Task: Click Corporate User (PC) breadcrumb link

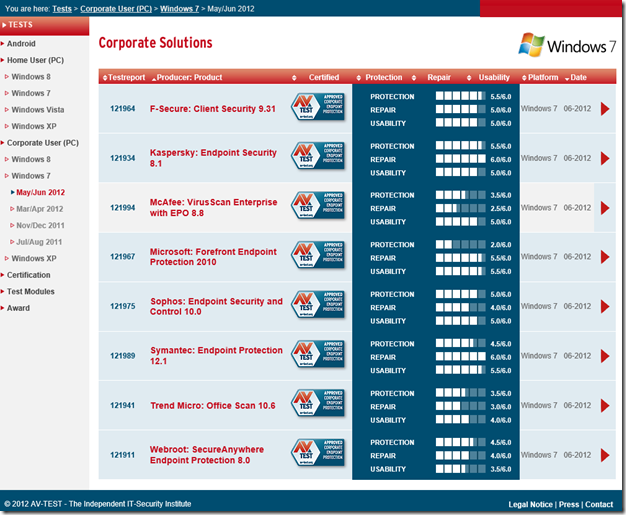Action: click(116, 9)
